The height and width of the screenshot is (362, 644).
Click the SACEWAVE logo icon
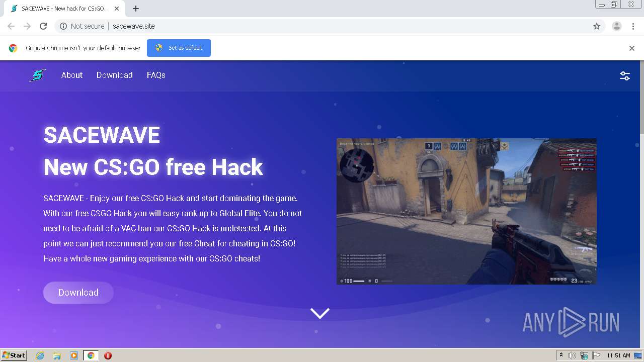pos(37,75)
